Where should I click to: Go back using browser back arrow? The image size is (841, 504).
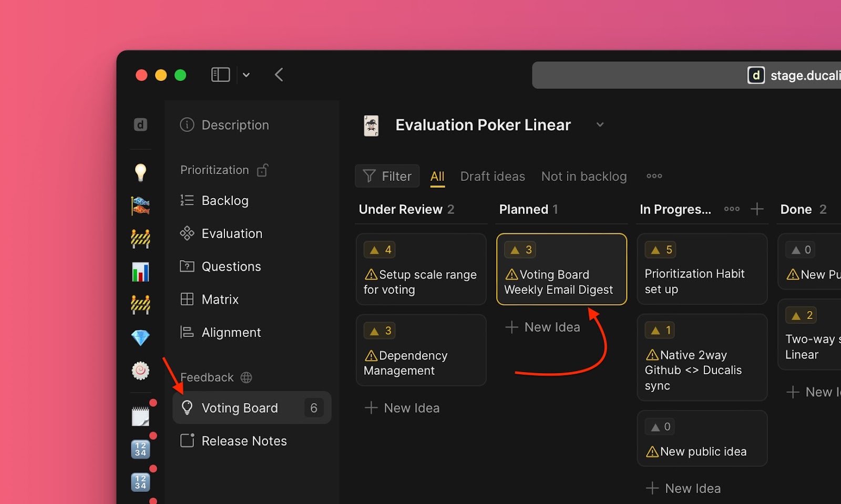point(279,75)
